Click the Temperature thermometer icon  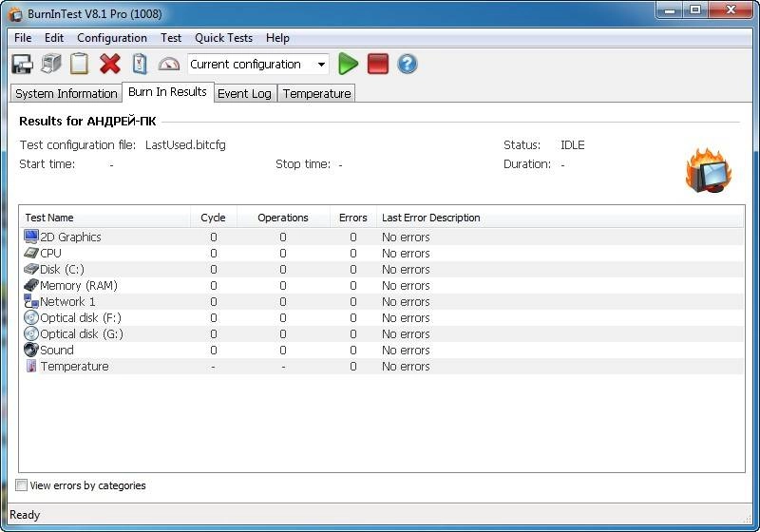pyautogui.click(x=31, y=366)
